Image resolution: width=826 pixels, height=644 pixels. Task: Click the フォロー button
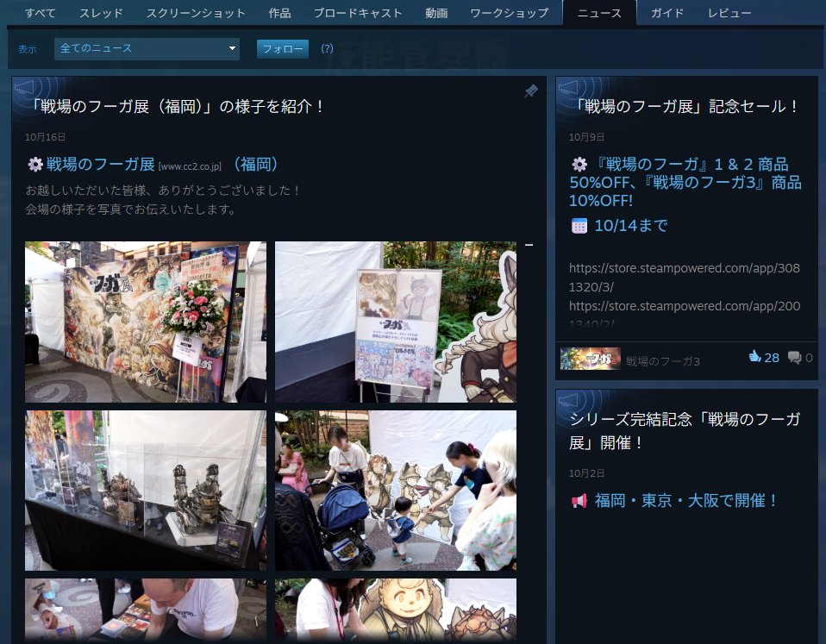pos(282,49)
